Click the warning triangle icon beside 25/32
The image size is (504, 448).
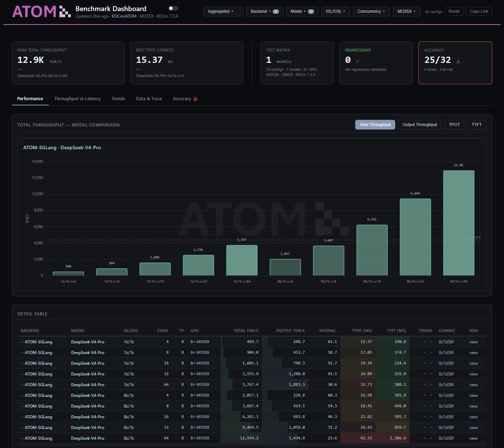click(458, 61)
